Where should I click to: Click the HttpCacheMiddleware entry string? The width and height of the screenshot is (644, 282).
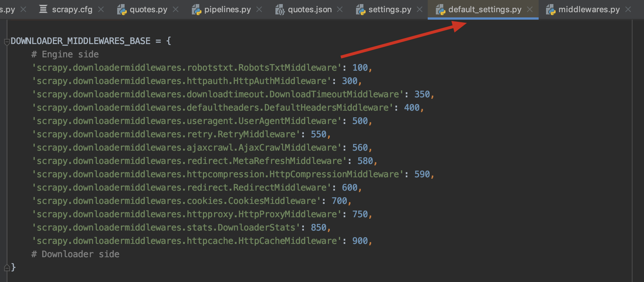pyautogui.click(x=187, y=241)
